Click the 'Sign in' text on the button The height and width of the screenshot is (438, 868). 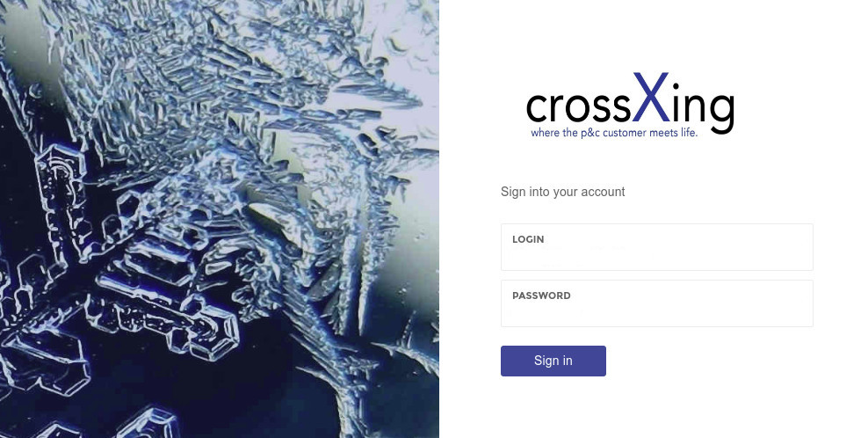pyautogui.click(x=553, y=361)
